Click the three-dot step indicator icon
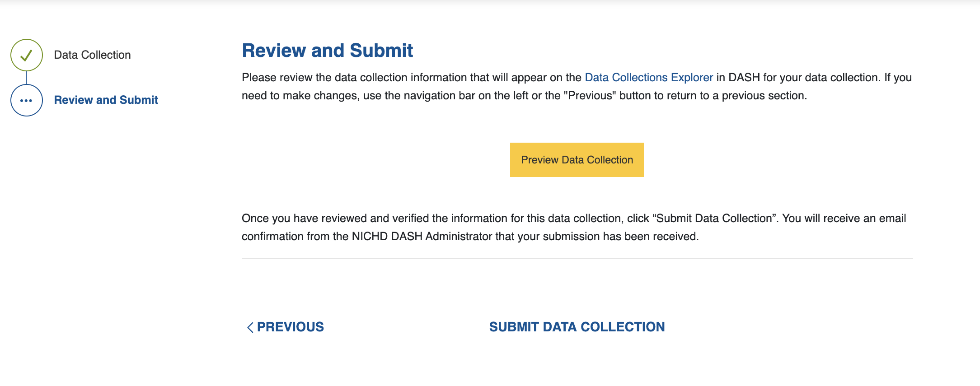This screenshot has width=980, height=386. (x=27, y=100)
